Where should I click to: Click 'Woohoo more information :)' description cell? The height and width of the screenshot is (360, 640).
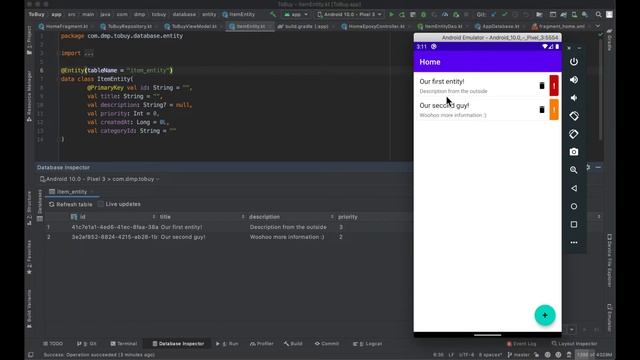point(287,237)
